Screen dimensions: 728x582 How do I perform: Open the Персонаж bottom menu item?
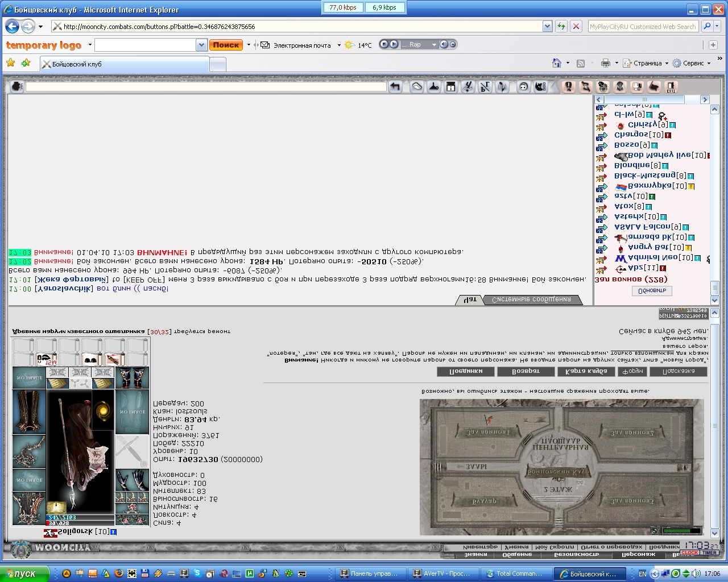point(638,555)
